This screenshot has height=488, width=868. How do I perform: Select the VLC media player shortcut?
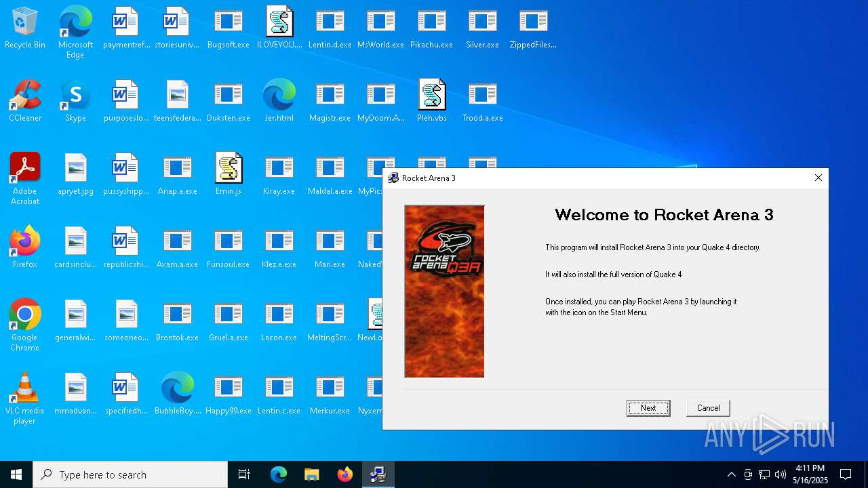[25, 399]
